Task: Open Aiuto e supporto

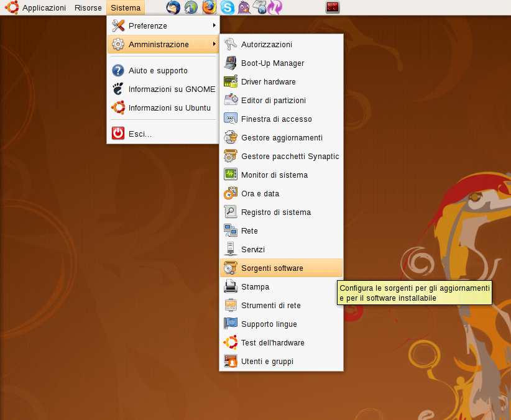Action: pos(158,71)
